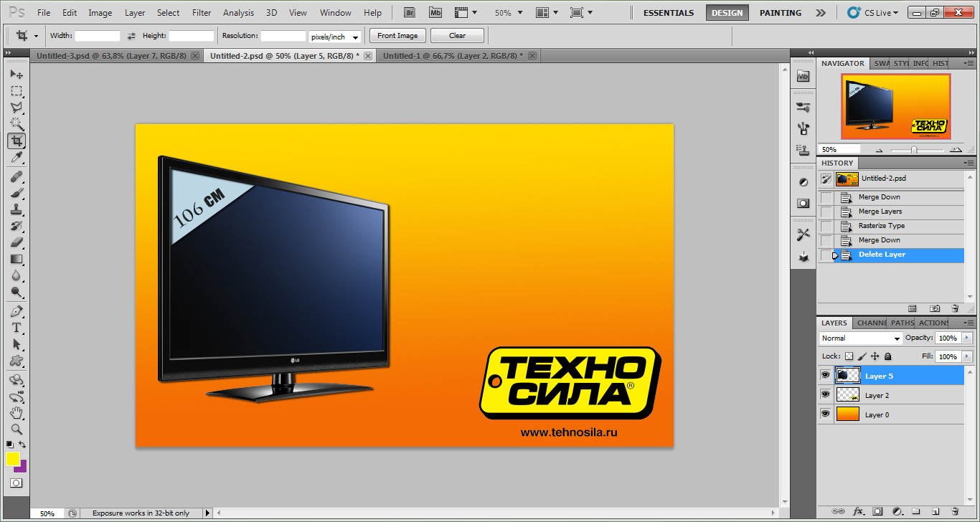The width and height of the screenshot is (980, 522).
Task: Toggle lock all
Action: [887, 356]
